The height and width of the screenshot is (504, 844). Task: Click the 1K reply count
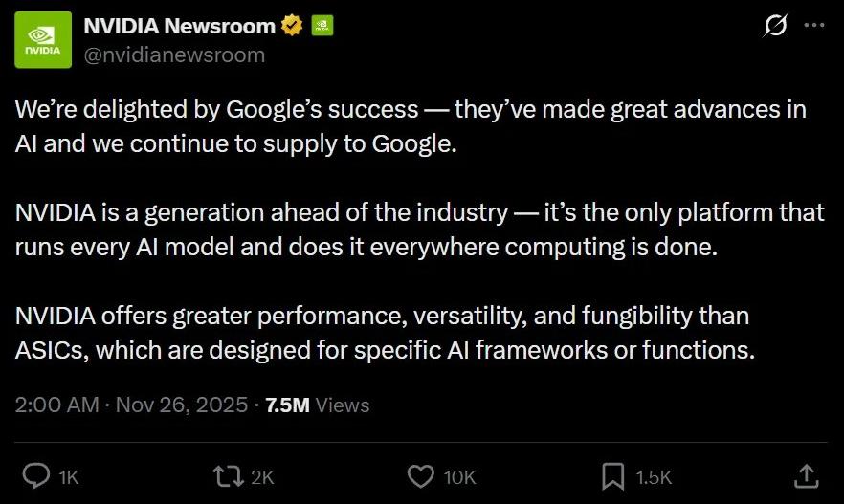[x=69, y=476]
